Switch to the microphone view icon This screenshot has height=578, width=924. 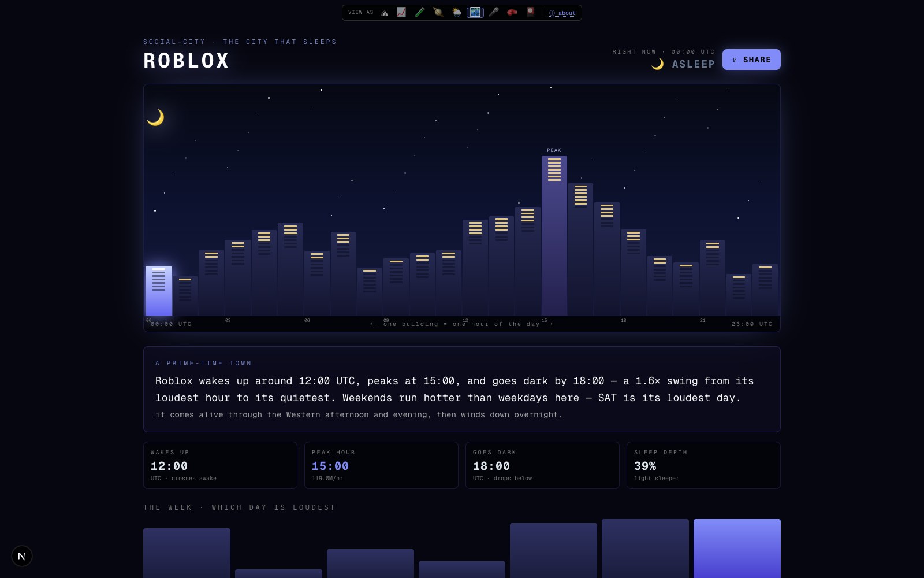tap(494, 13)
